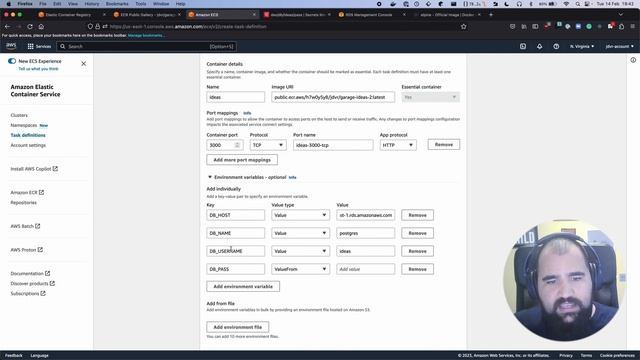Click the container Name field
640x360 pixels.
(236, 97)
